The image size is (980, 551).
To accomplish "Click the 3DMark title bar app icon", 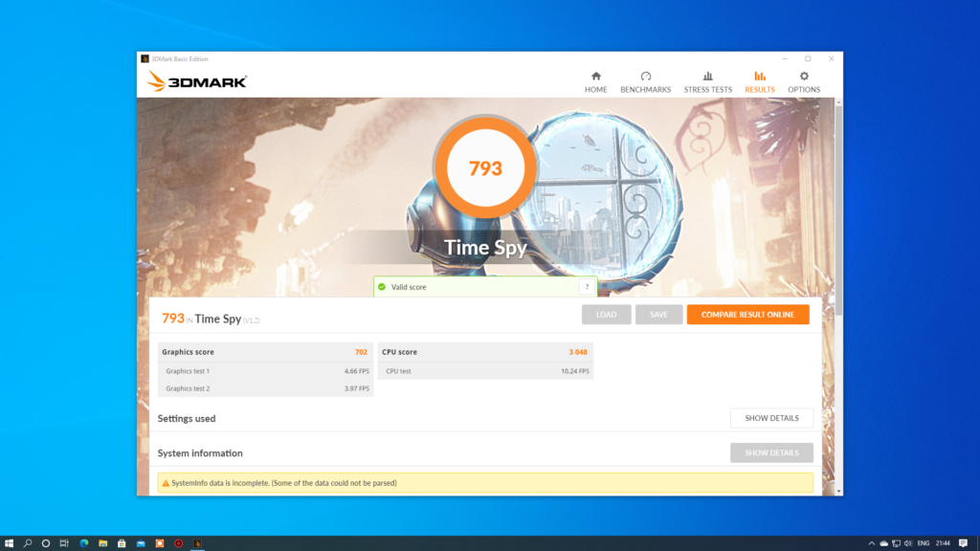I will click(x=145, y=58).
